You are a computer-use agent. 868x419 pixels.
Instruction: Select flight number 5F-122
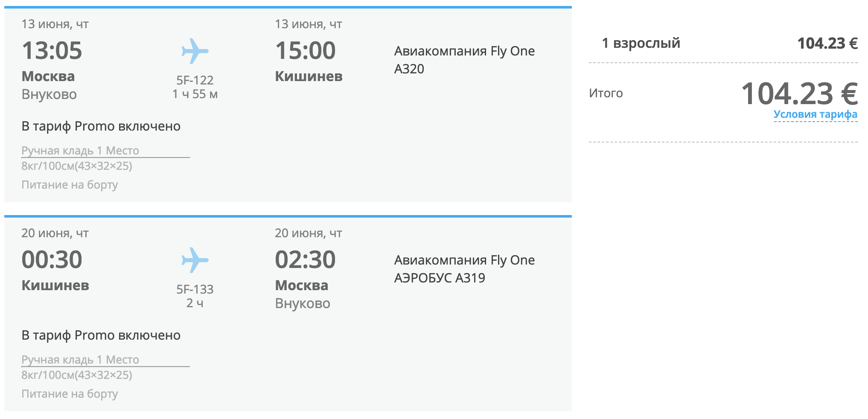195,80
